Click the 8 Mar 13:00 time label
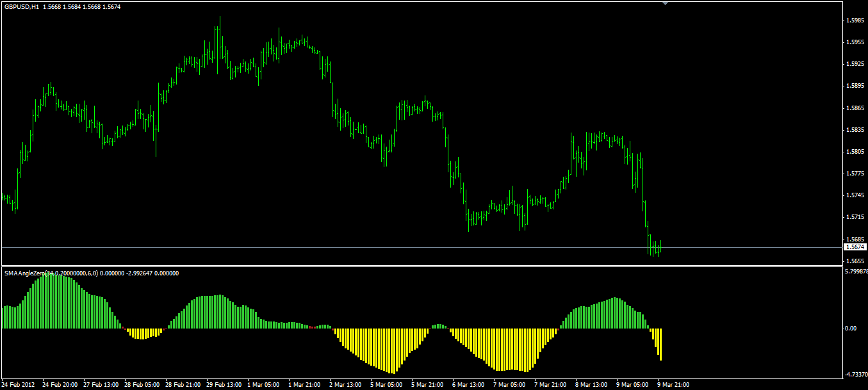868x390 pixels. (592, 385)
